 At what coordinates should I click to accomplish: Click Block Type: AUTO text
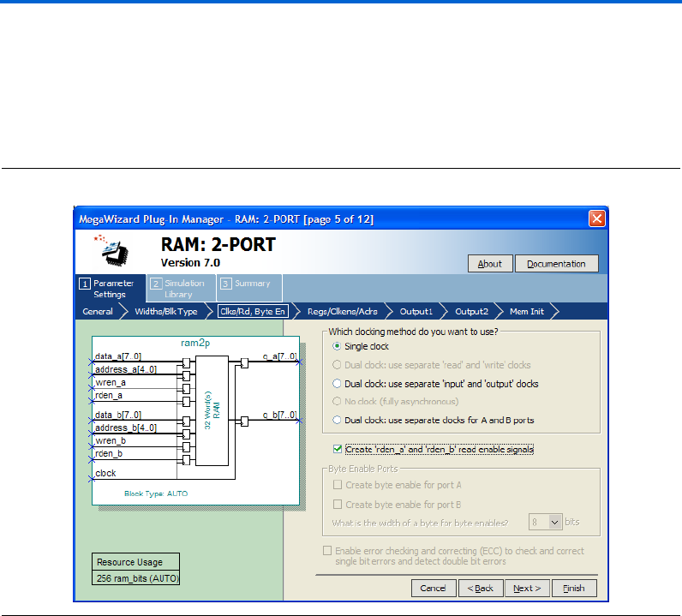point(156,493)
